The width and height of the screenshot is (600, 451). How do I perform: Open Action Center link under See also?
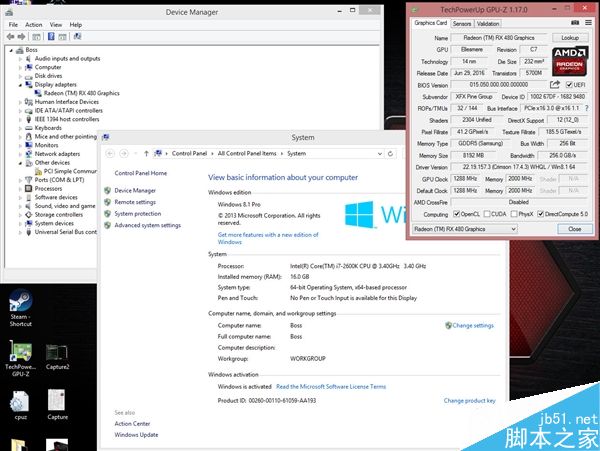coord(132,423)
